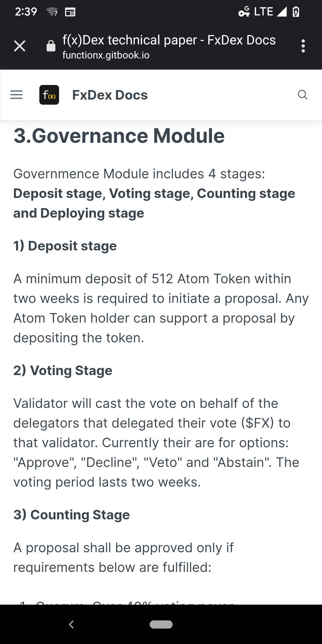Open the FxDex Docs home title
Viewport: 322px width, 644px height.
coord(110,95)
